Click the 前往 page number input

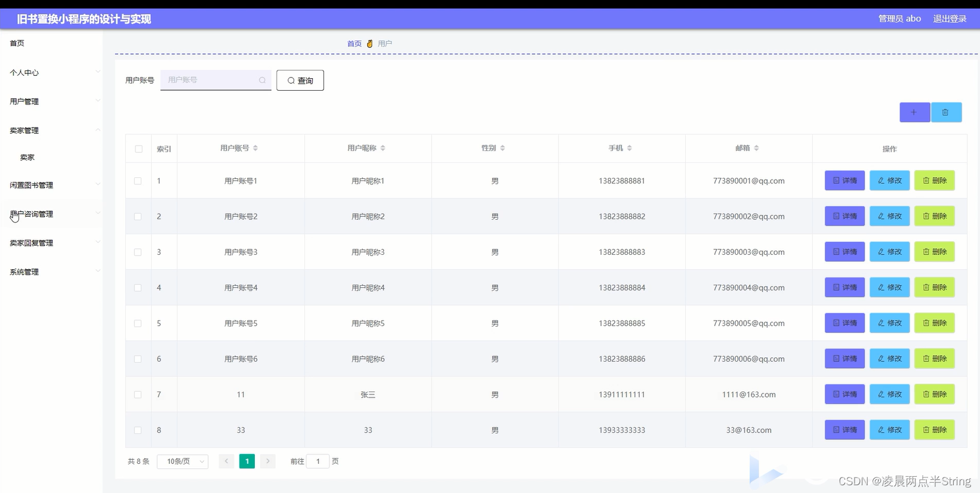[318, 461]
